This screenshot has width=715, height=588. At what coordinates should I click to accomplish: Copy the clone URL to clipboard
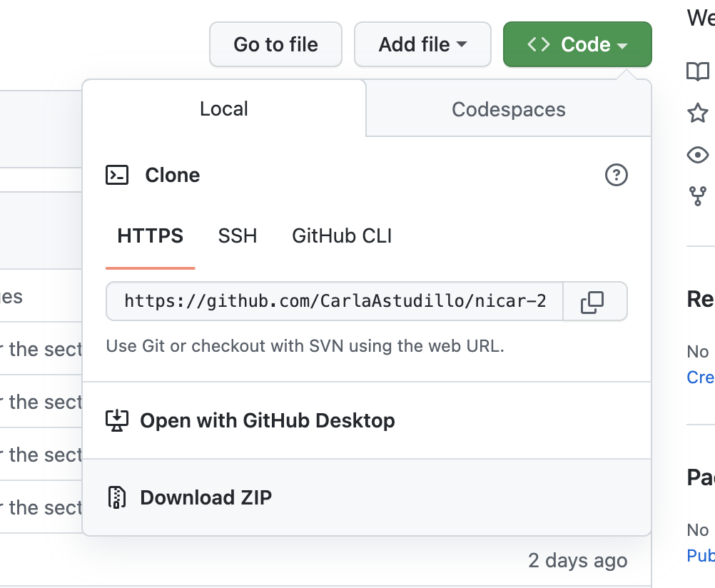[594, 302]
